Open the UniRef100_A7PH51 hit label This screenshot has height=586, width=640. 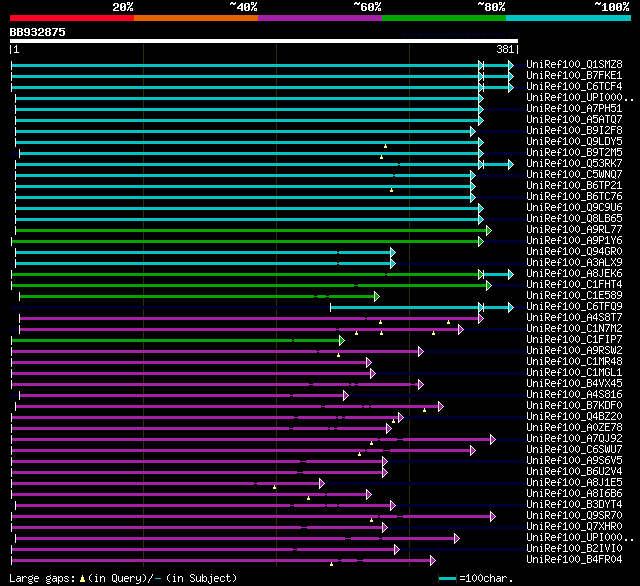(574, 109)
